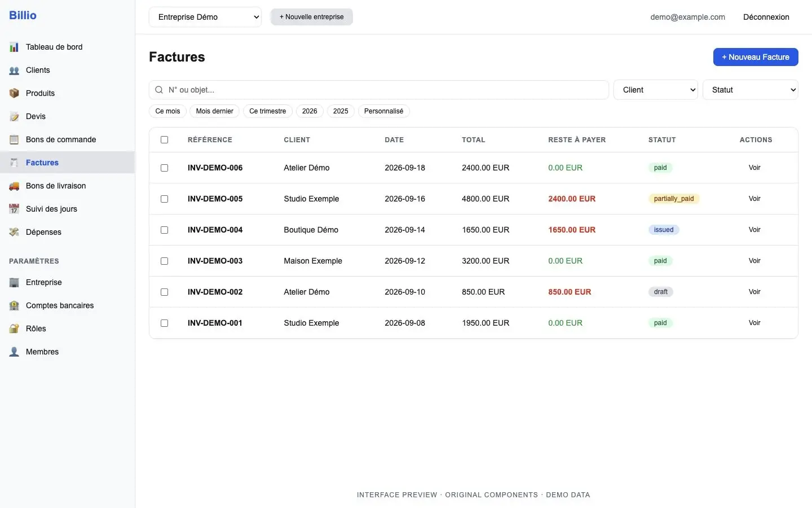
Task: Open the Billio logo home link
Action: tap(23, 15)
